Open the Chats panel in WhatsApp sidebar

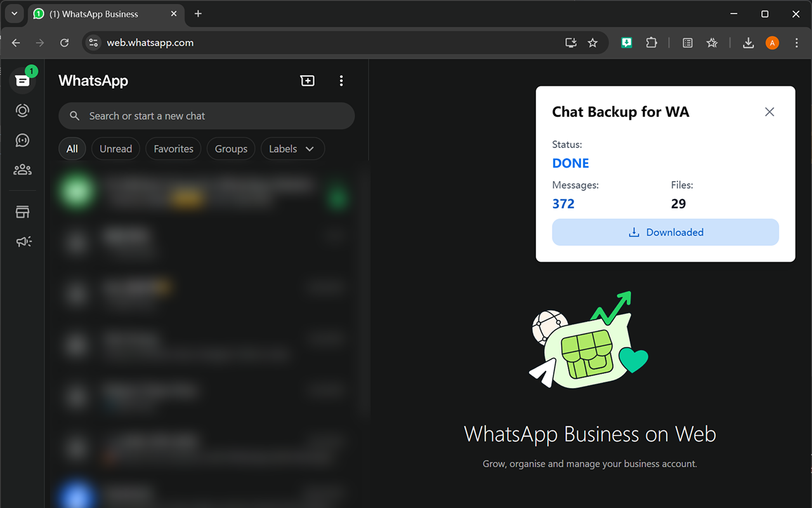coord(22,80)
